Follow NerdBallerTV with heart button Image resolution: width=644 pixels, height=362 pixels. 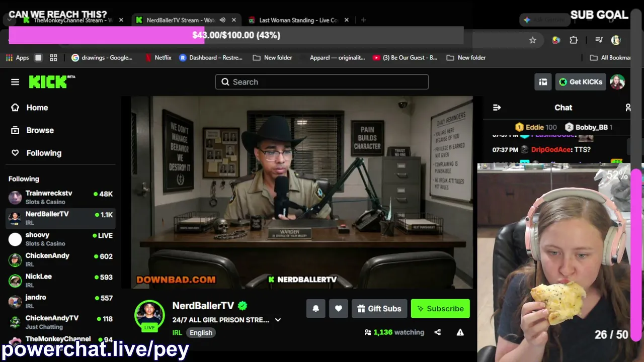[339, 309]
